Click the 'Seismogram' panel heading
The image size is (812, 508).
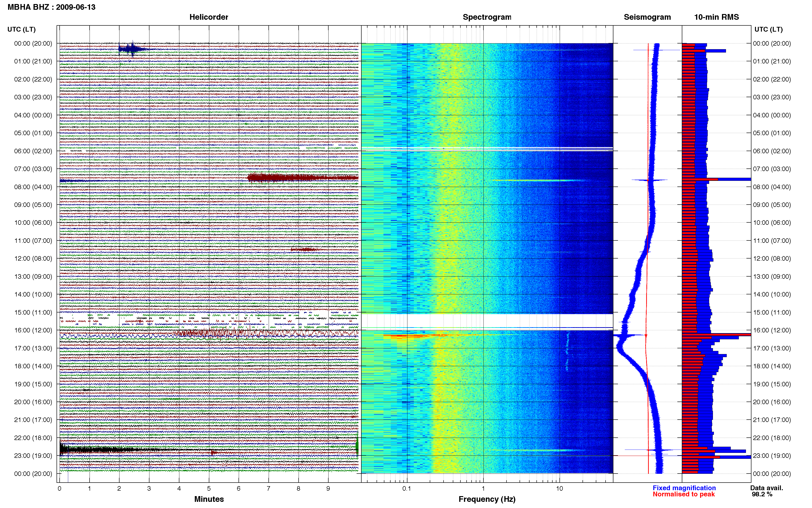(647, 17)
